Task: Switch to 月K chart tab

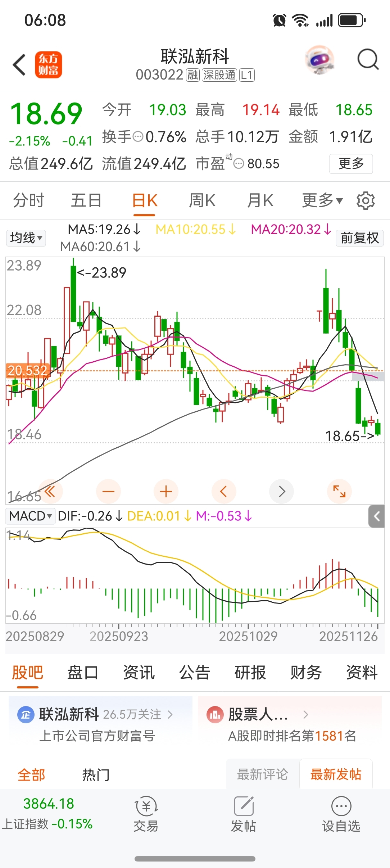Action: [260, 200]
